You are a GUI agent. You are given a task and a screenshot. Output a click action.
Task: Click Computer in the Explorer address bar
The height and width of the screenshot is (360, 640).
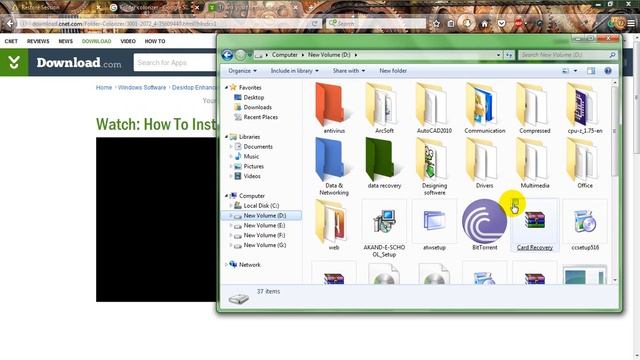(284, 55)
